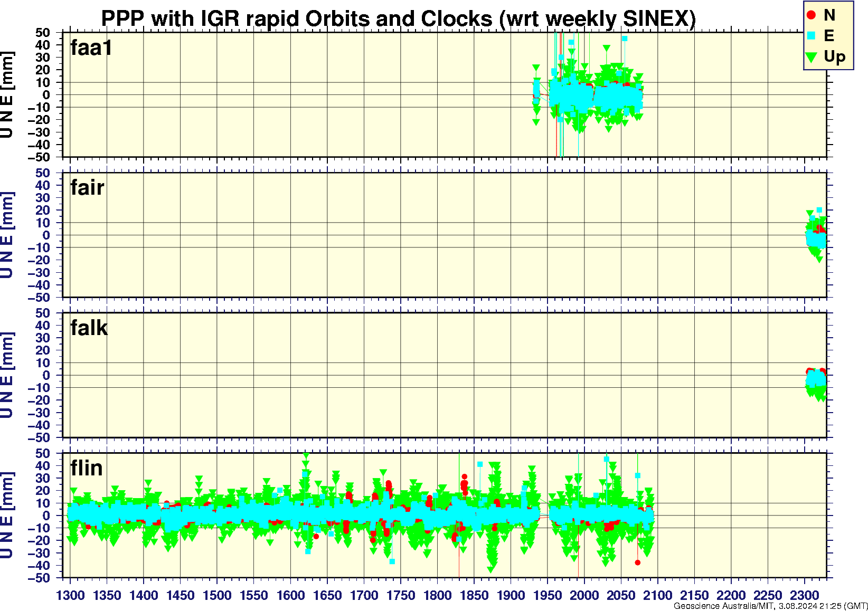Click the flin panel y-axis value "40"
The height and width of the screenshot is (611, 868).
(x=43, y=466)
